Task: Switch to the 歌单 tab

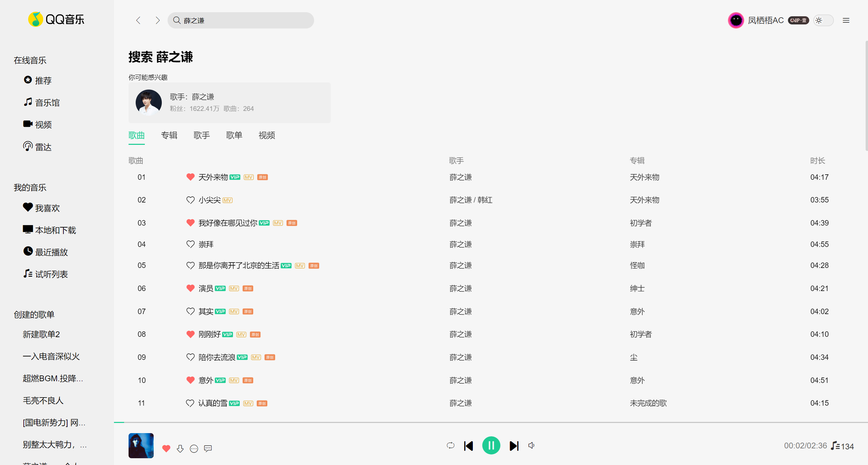Action: tap(234, 135)
